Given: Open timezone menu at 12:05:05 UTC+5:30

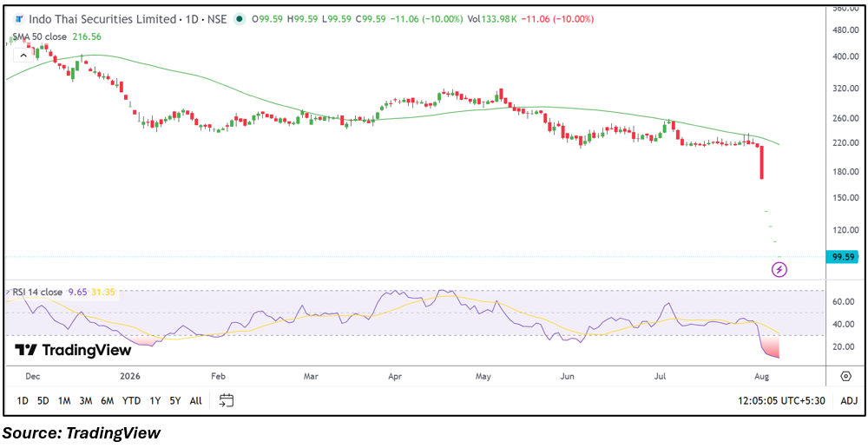Looking at the screenshot, I should [782, 400].
